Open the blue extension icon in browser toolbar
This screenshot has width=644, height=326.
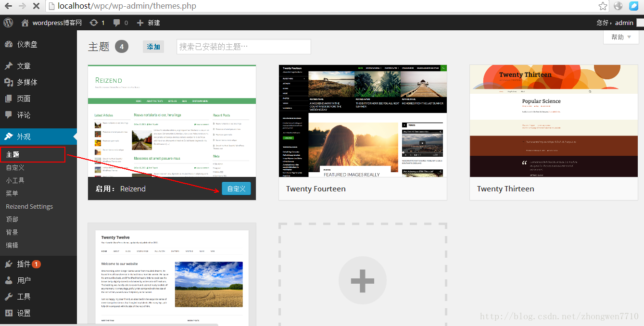click(x=634, y=6)
